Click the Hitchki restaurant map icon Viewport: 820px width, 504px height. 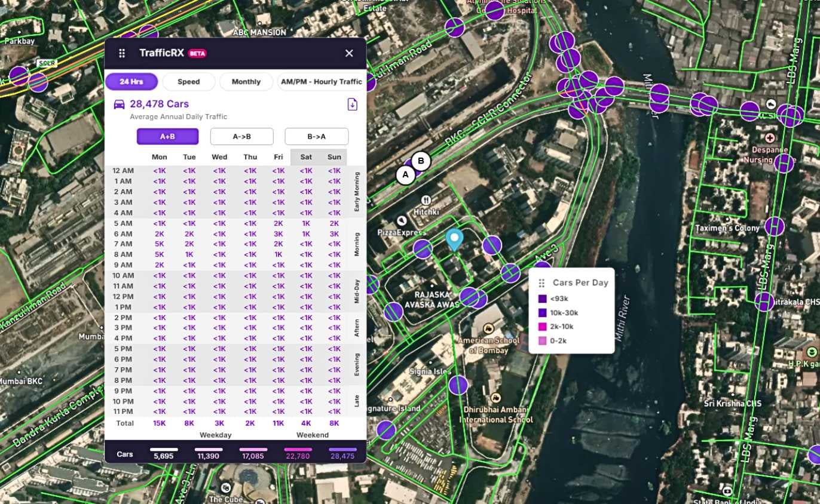click(426, 200)
